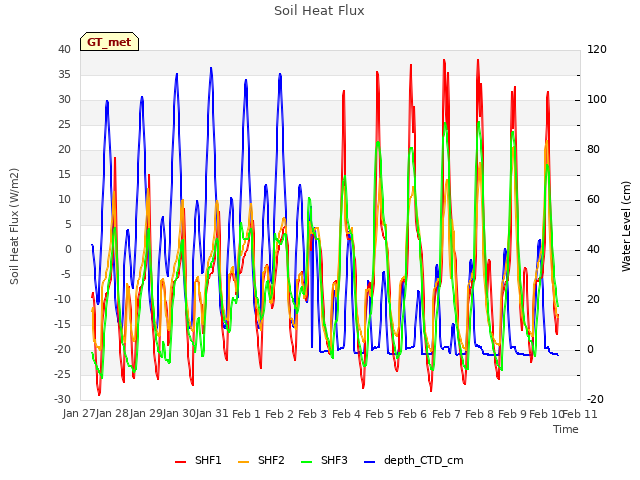Click the -10 tick on left axis

click(x=63, y=300)
